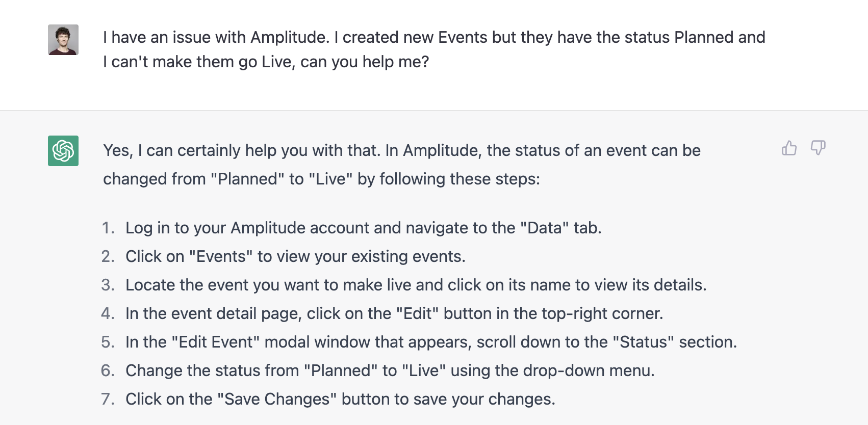Click step 6 about the drop-down menu
The width and height of the screenshot is (868, 425).
tap(390, 370)
